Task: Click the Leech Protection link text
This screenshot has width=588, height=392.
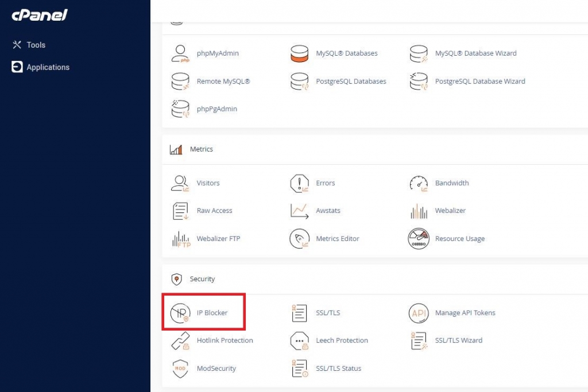Action: pos(342,340)
